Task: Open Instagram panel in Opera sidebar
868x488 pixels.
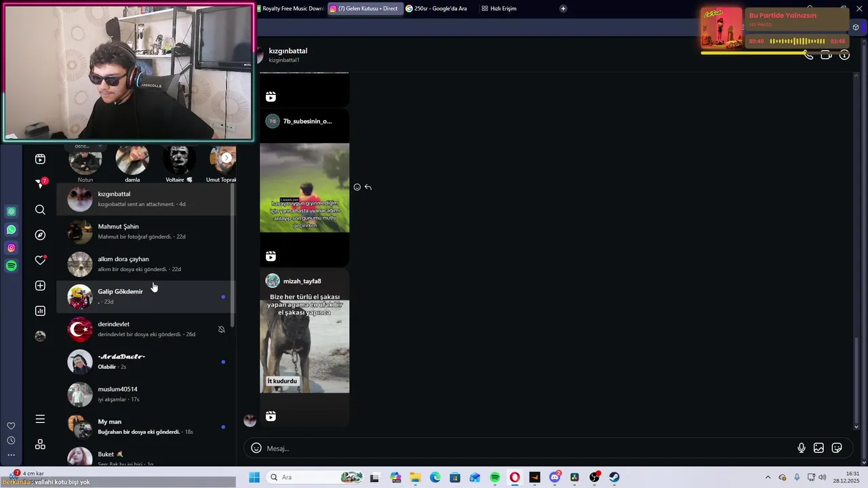Action: point(11,248)
